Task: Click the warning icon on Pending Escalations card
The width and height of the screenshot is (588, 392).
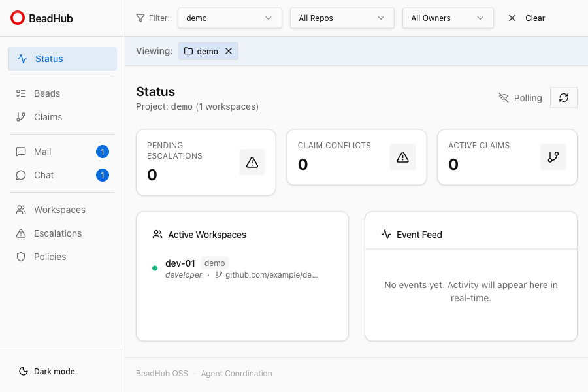Action: [x=252, y=162]
